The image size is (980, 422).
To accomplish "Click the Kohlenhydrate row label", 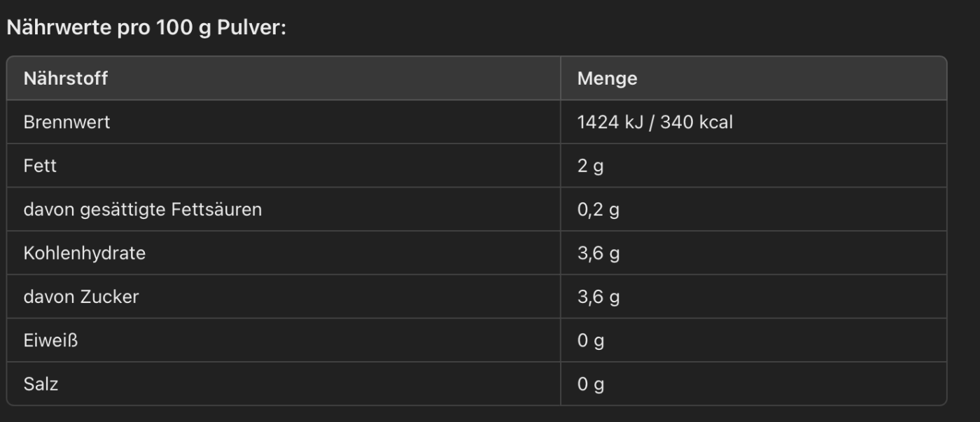I will click(85, 253).
